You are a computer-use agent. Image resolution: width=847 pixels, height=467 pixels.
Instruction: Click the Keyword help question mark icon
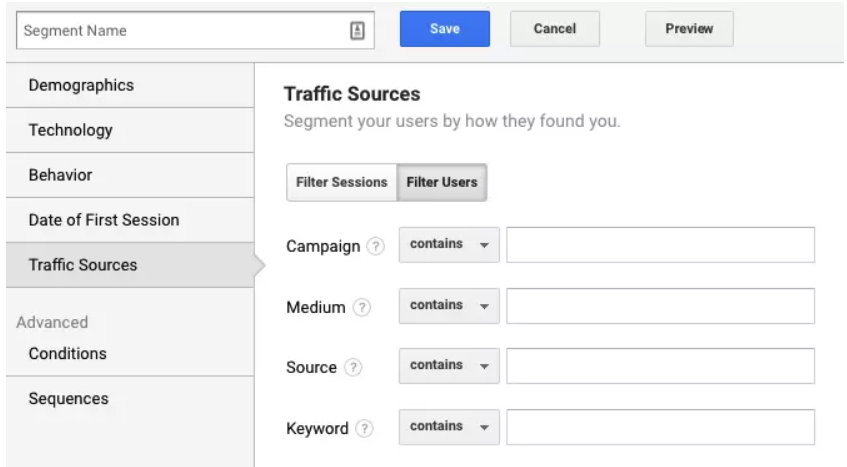pos(365,428)
